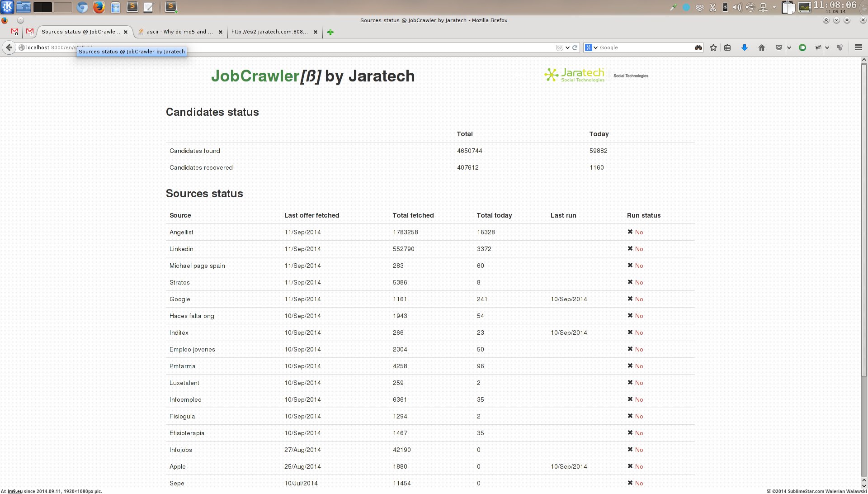This screenshot has width=868, height=494.
Task: Open a new tab with green plus
Action: [330, 32]
